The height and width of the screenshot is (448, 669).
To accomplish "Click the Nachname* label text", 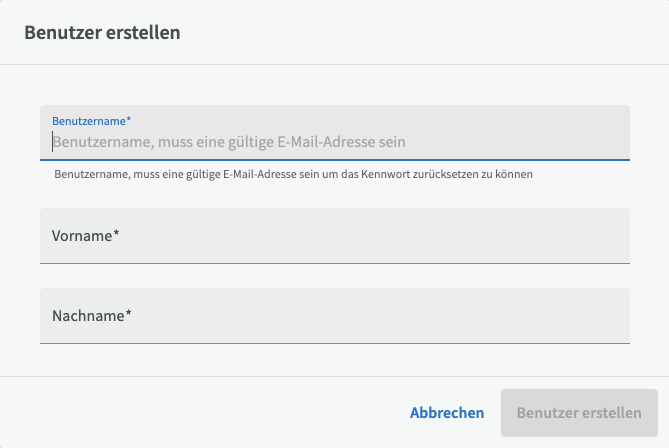I will click(x=92, y=316).
